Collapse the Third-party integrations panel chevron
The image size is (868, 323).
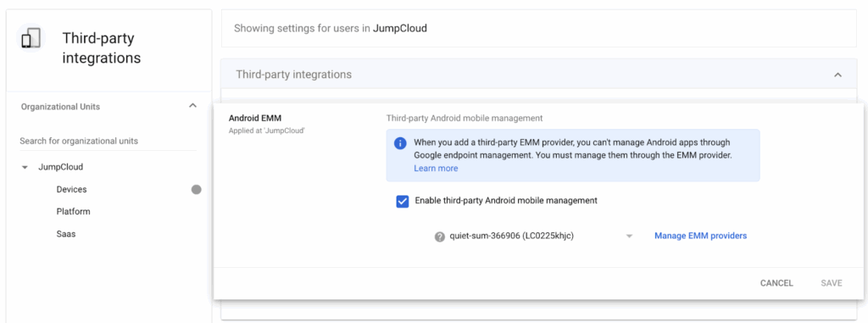click(837, 75)
